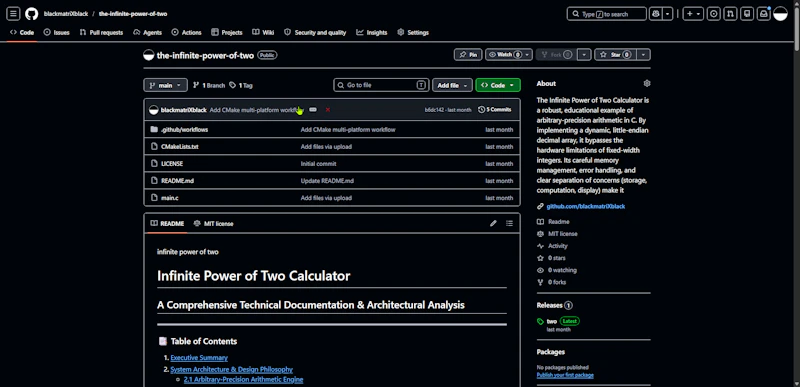Click repository owner avatar beside repo title
This screenshot has width=800, height=387.
tap(148, 55)
